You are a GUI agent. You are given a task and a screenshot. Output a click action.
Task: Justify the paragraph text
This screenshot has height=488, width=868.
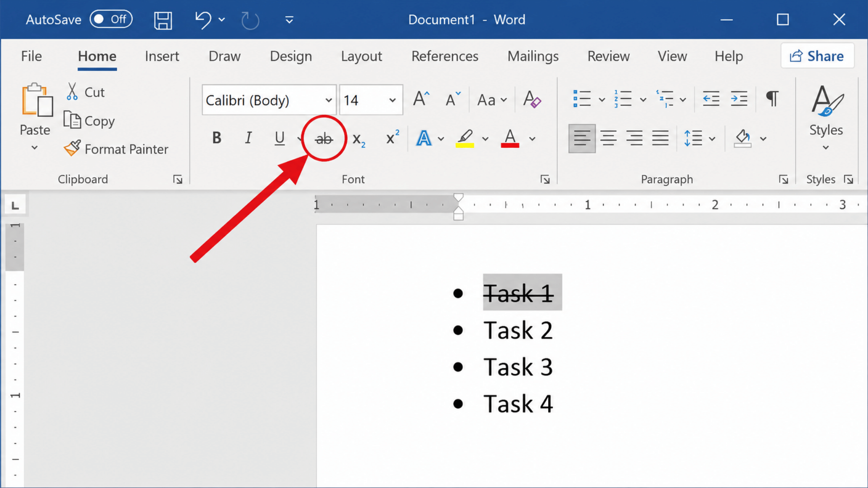point(661,138)
